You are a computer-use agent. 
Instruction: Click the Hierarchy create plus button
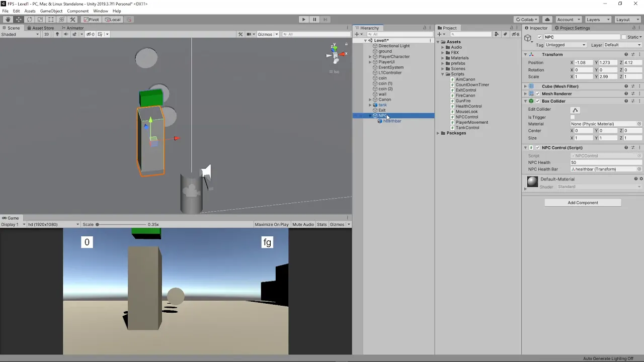tap(358, 34)
